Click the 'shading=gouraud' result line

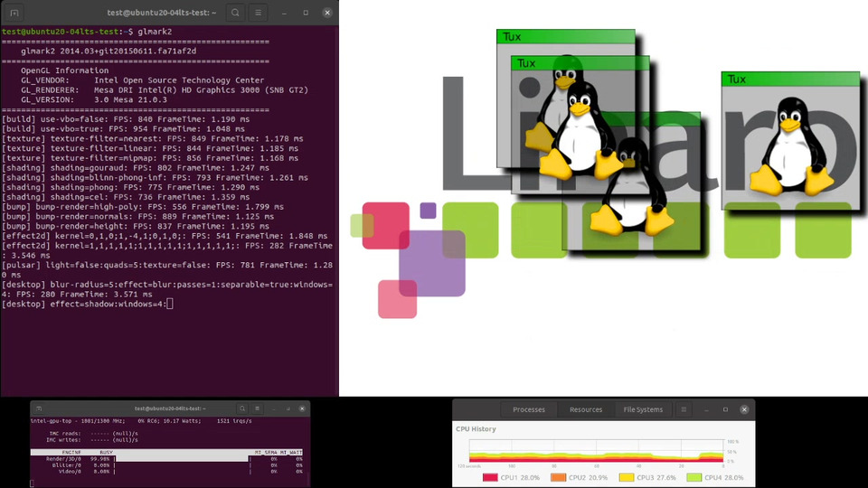[x=135, y=168]
